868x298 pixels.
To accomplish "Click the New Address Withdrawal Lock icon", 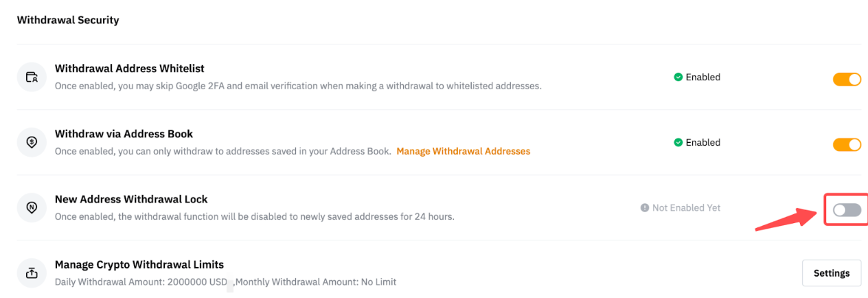I will coord(32,207).
